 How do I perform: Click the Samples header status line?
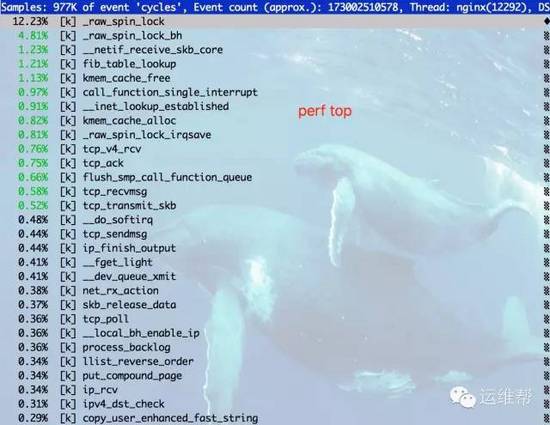click(x=275, y=7)
